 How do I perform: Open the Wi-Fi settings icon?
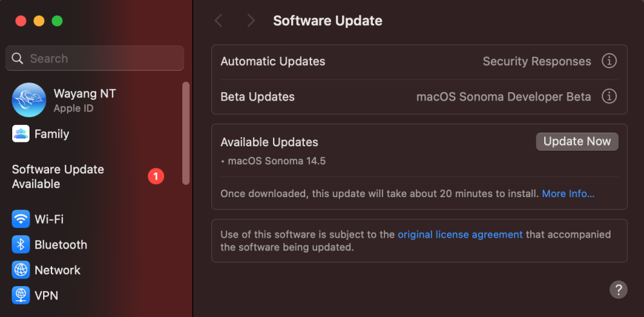tap(21, 219)
